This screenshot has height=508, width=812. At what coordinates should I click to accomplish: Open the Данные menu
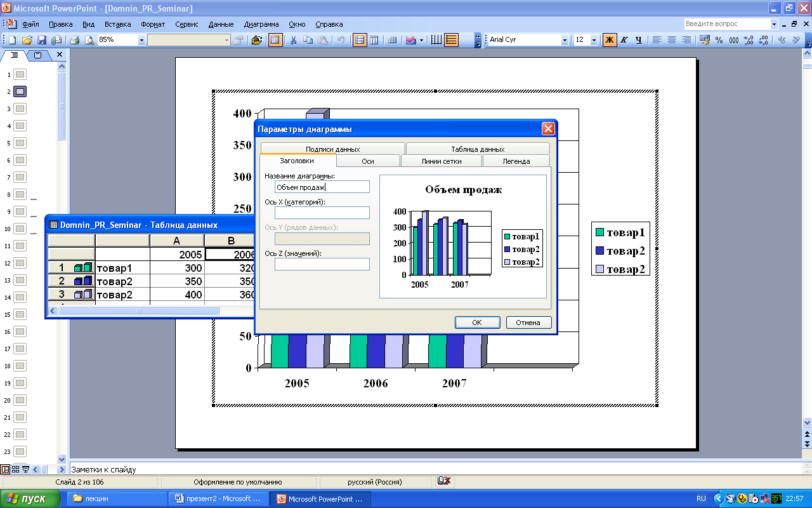(x=221, y=24)
